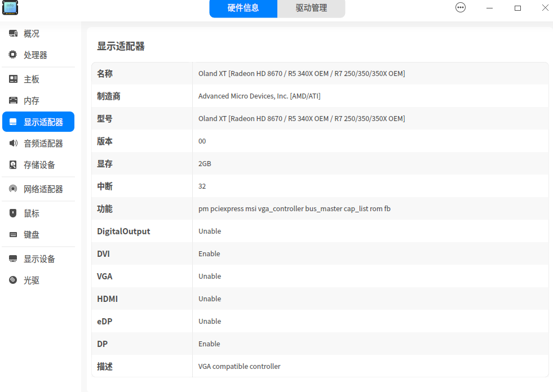
Task: Switch to the 驱动管理 tab
Action: click(x=311, y=8)
